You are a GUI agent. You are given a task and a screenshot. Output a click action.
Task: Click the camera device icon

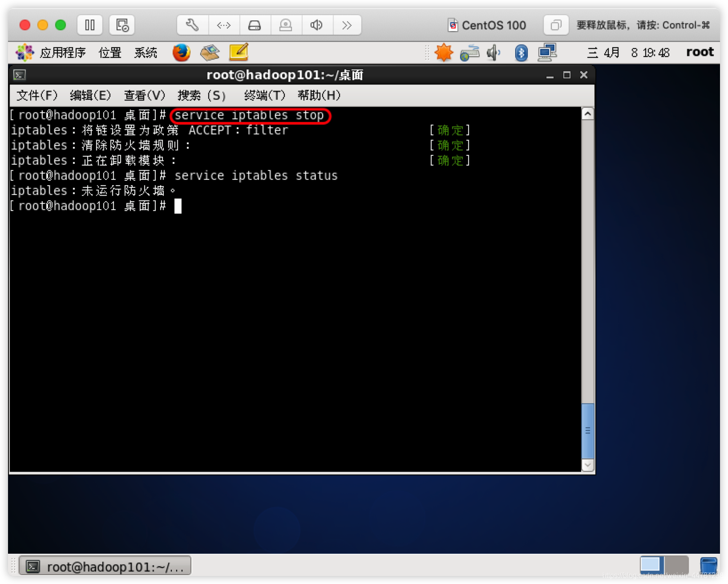pos(286,25)
